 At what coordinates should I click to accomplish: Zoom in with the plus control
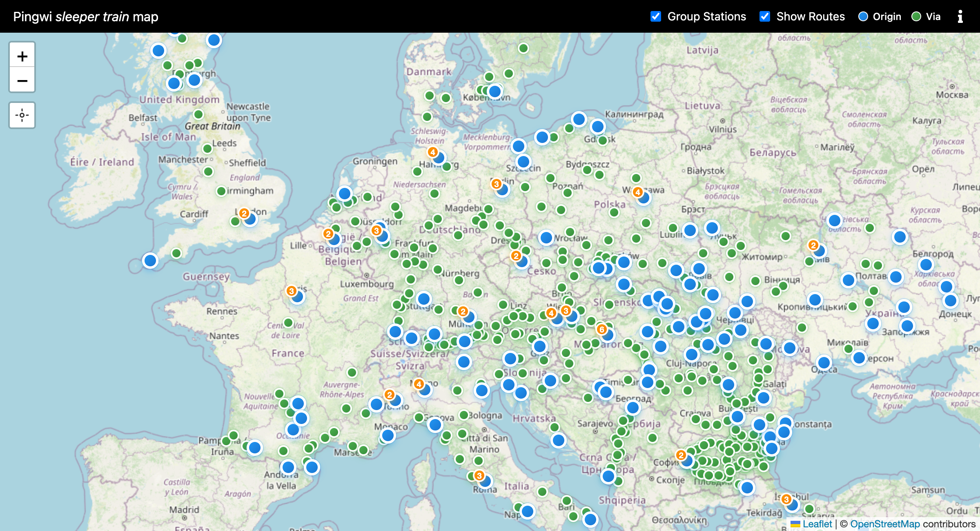point(22,56)
